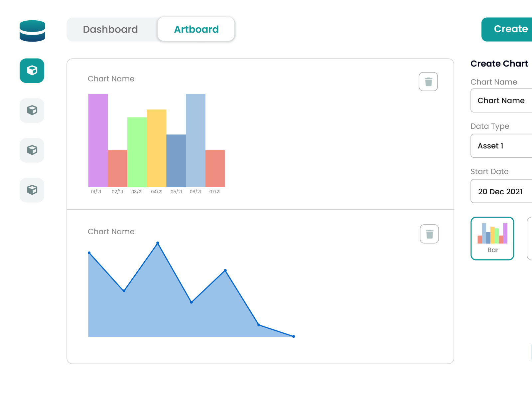This screenshot has width=532, height=393.
Task: Click the bottom cube icon in the sidebar
Action: click(32, 190)
